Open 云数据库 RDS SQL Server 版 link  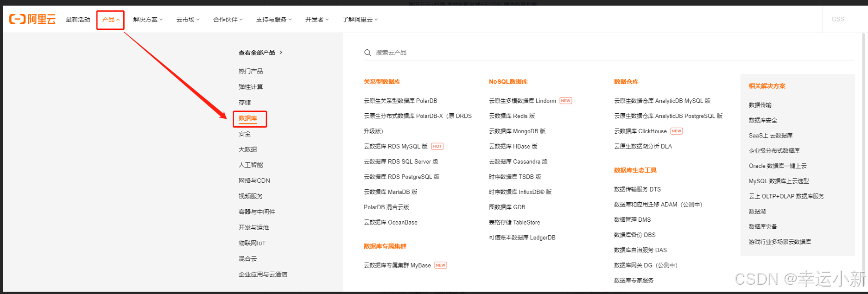tap(401, 162)
